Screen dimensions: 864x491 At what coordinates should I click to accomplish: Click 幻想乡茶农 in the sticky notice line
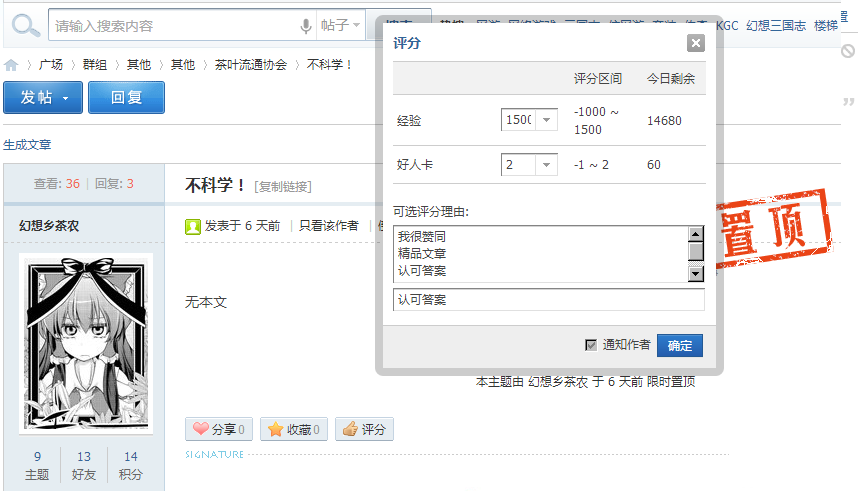point(558,381)
